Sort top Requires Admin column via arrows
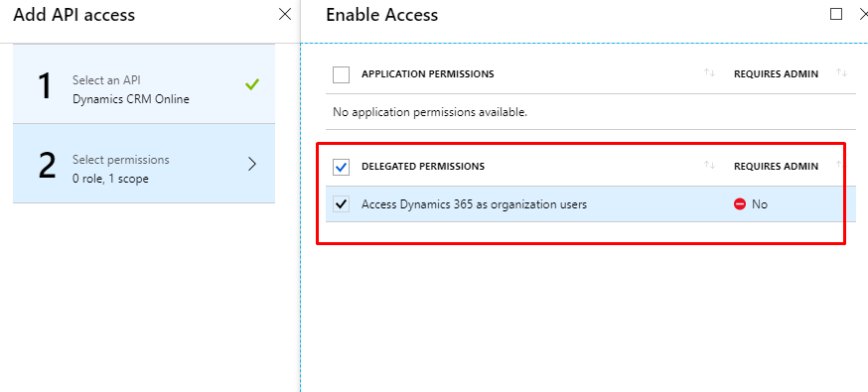 click(x=841, y=73)
